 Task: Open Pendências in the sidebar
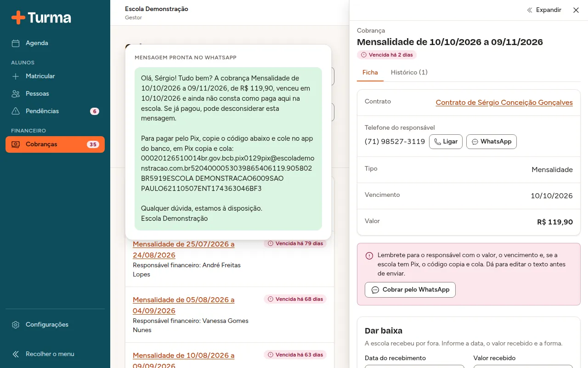[55, 111]
